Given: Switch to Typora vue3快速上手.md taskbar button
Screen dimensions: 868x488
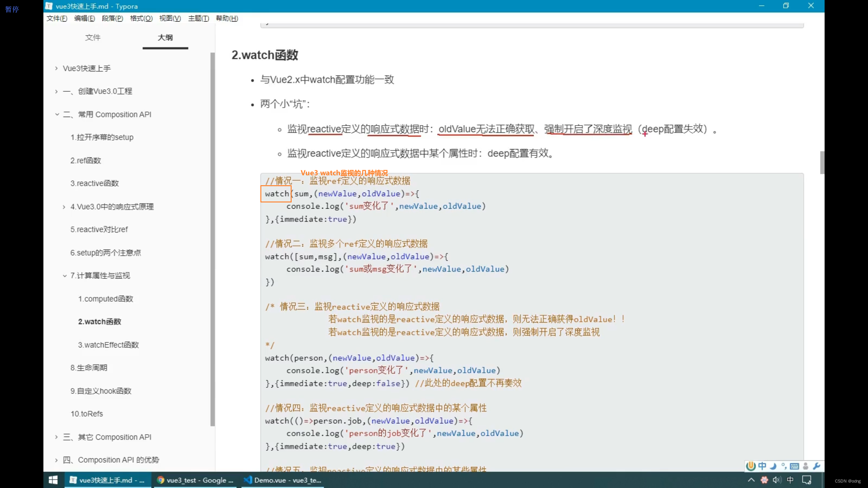Looking at the screenshot, I should point(107,480).
